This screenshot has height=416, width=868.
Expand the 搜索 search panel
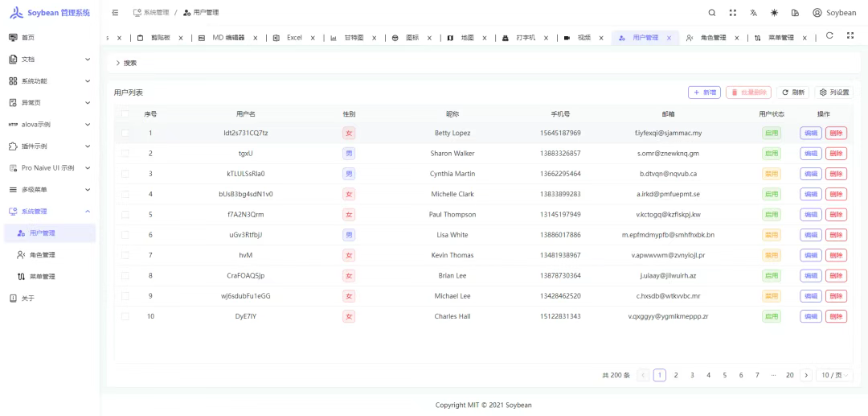(125, 63)
